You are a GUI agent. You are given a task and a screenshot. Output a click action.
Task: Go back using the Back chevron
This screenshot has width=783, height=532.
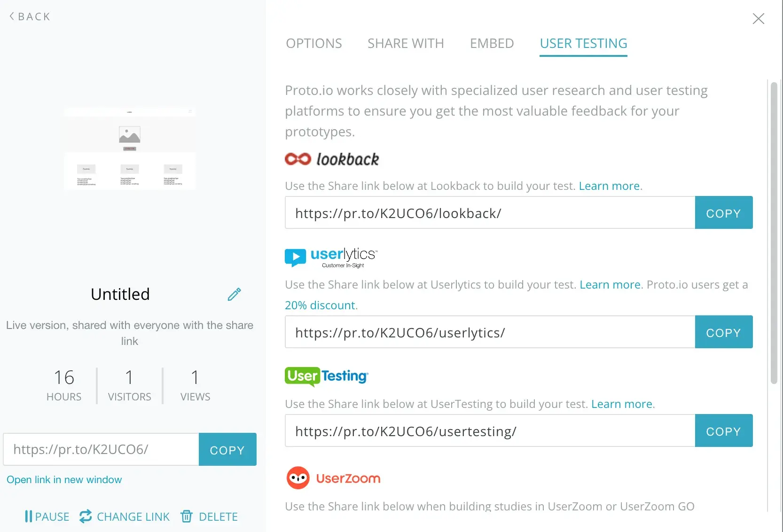12,16
